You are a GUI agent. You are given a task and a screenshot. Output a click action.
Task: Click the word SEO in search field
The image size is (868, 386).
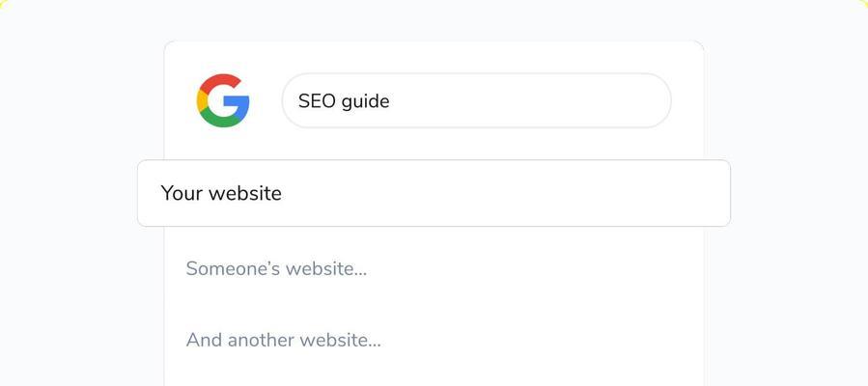[x=317, y=100]
